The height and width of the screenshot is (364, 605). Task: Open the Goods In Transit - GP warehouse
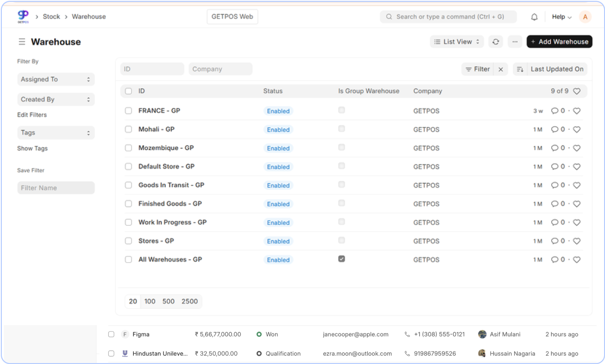(171, 185)
